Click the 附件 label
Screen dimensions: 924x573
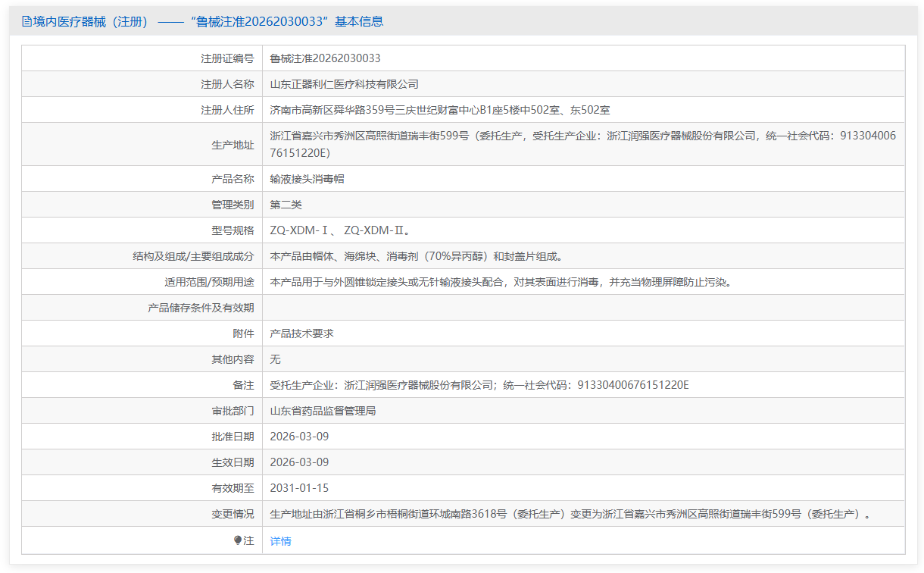pyautogui.click(x=243, y=333)
